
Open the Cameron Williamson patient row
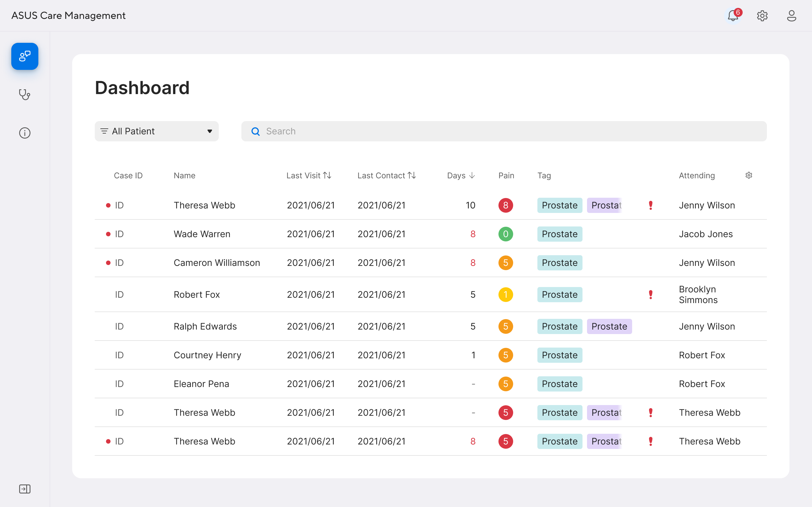pyautogui.click(x=217, y=263)
